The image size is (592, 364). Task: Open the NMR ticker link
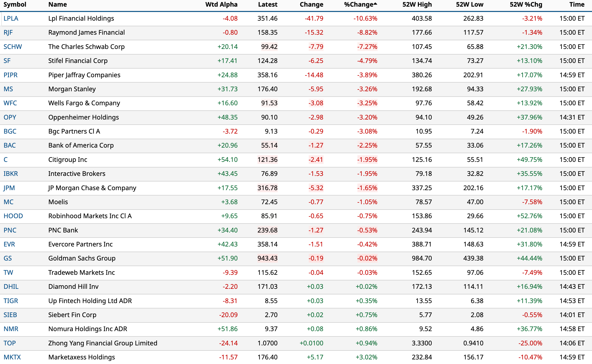tap(11, 329)
